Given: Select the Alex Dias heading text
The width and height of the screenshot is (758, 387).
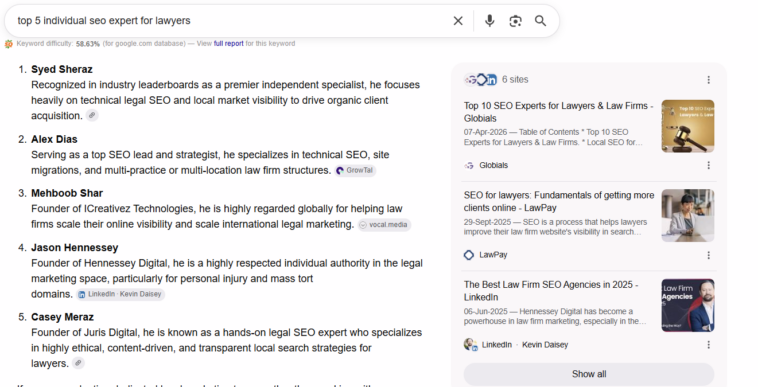Looking at the screenshot, I should pyautogui.click(x=54, y=139).
